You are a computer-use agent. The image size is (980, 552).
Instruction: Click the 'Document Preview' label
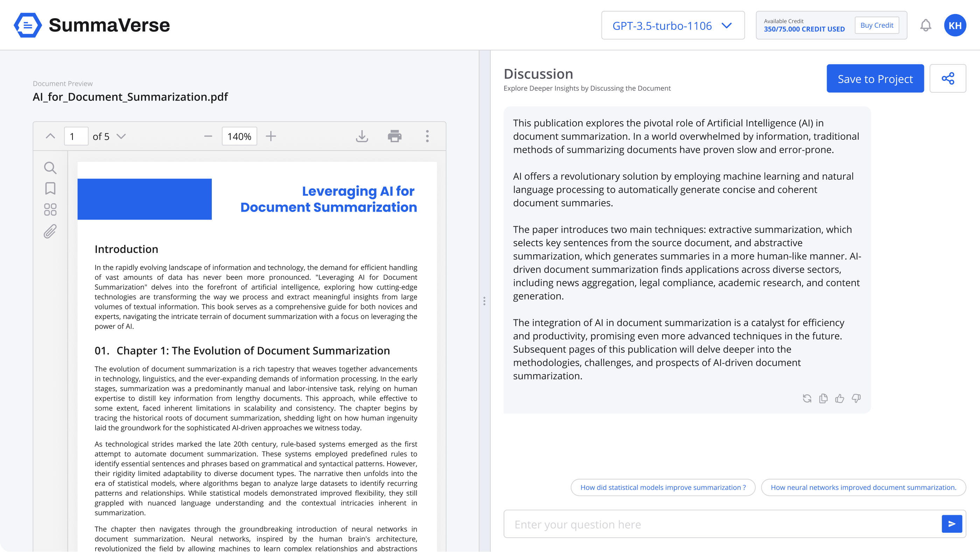pyautogui.click(x=63, y=83)
